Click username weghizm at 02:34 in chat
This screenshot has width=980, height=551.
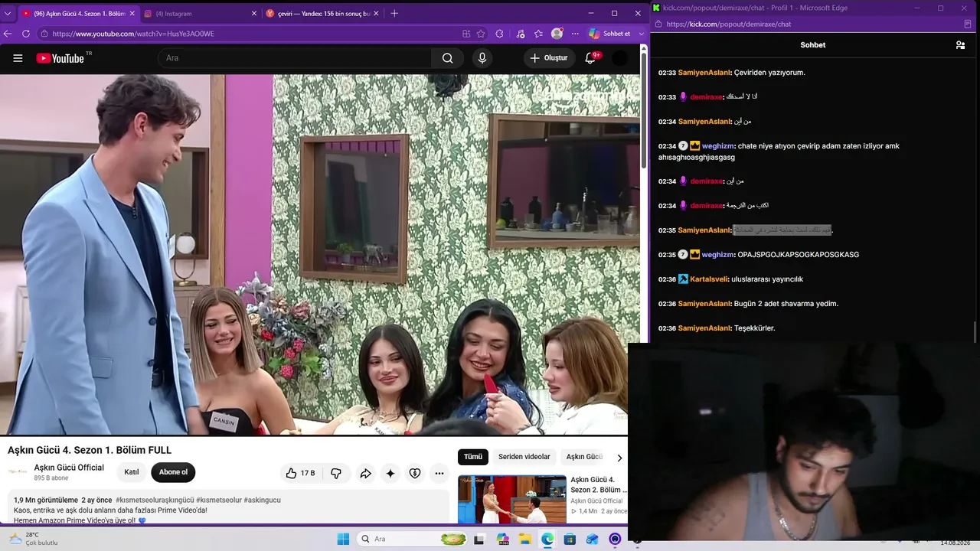pyautogui.click(x=718, y=146)
